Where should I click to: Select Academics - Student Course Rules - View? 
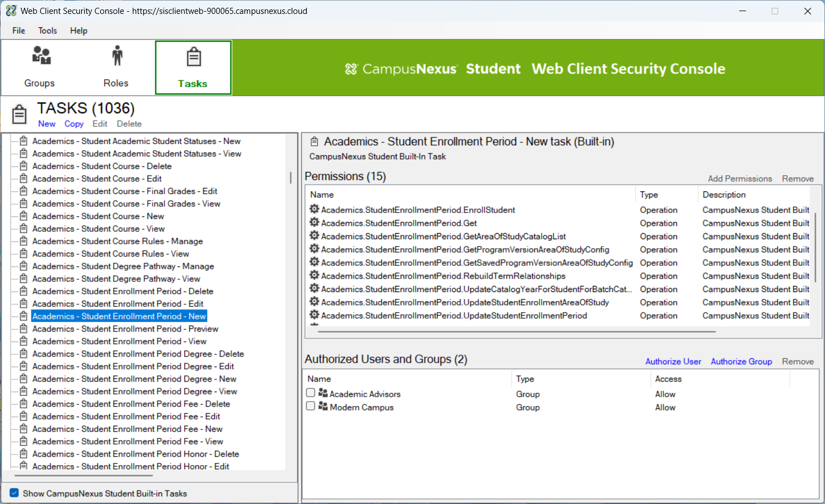click(111, 254)
